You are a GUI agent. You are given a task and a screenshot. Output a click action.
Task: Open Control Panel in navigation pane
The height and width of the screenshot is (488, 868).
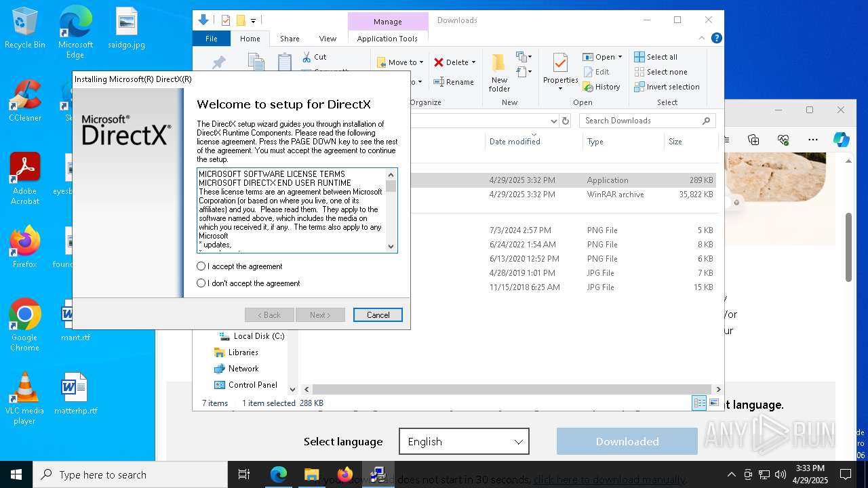point(245,385)
